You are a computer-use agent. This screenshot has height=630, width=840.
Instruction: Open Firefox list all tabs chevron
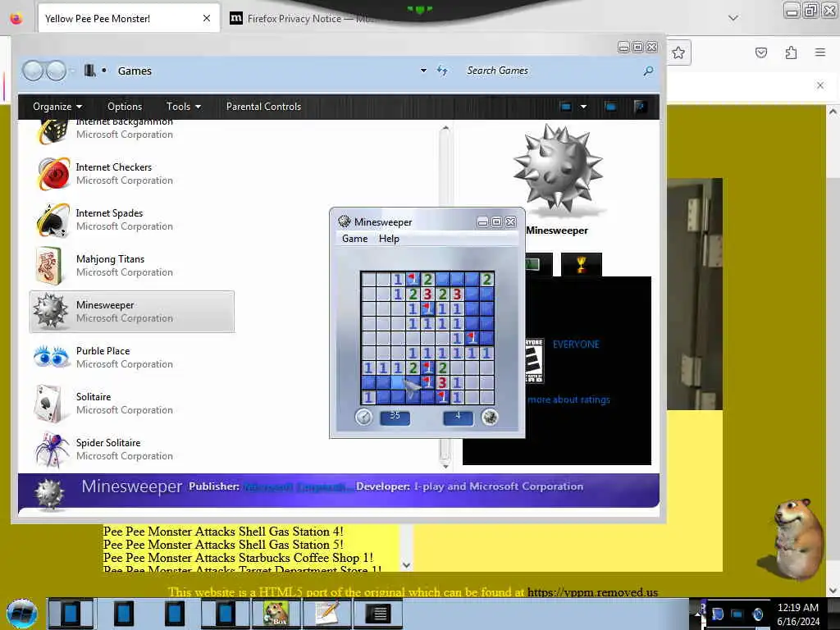point(733,18)
